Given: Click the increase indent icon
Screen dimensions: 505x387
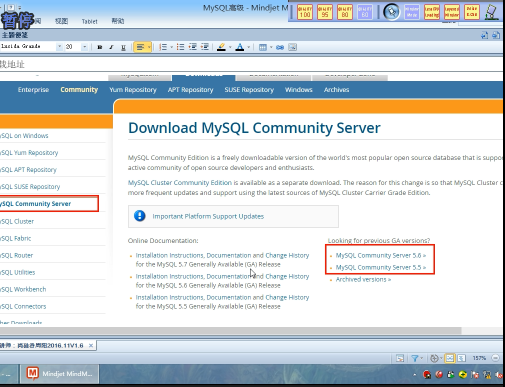Looking at the screenshot, I should pos(205,47).
